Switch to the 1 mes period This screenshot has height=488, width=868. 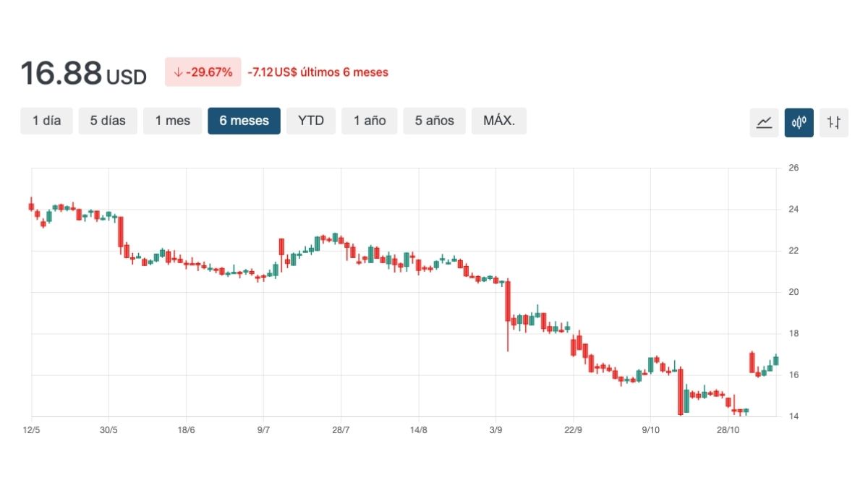pyautogui.click(x=172, y=121)
